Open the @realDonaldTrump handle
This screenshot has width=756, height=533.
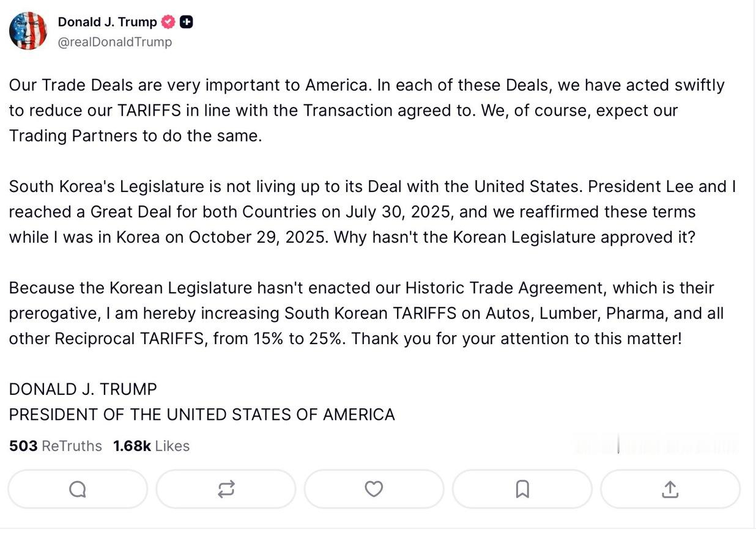pos(114,42)
